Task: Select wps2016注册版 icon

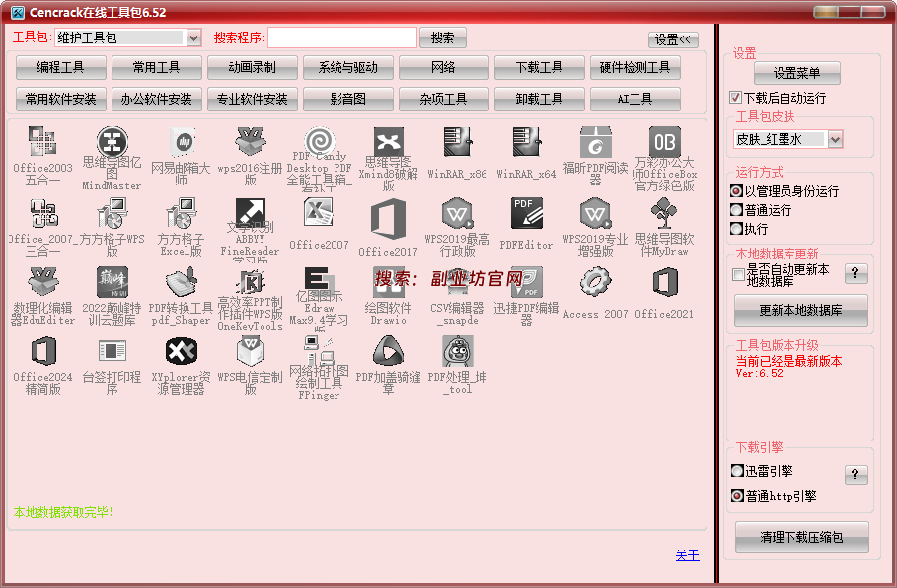Action: tap(251, 142)
